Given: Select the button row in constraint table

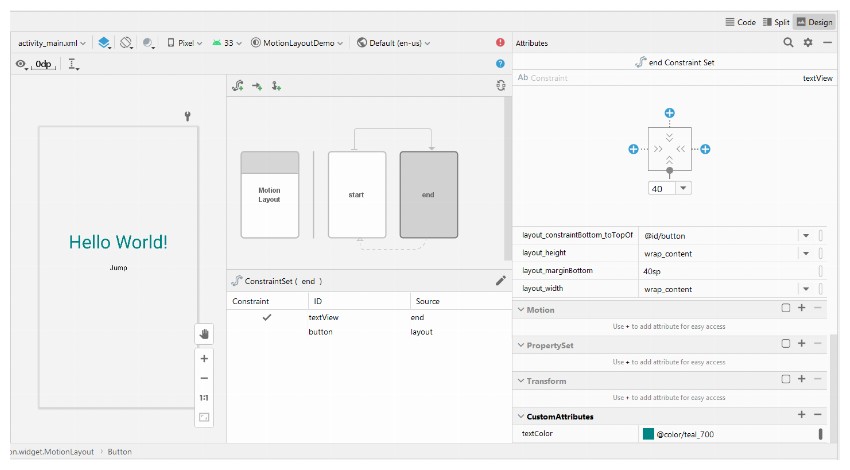Looking at the screenshot, I should pos(369,332).
